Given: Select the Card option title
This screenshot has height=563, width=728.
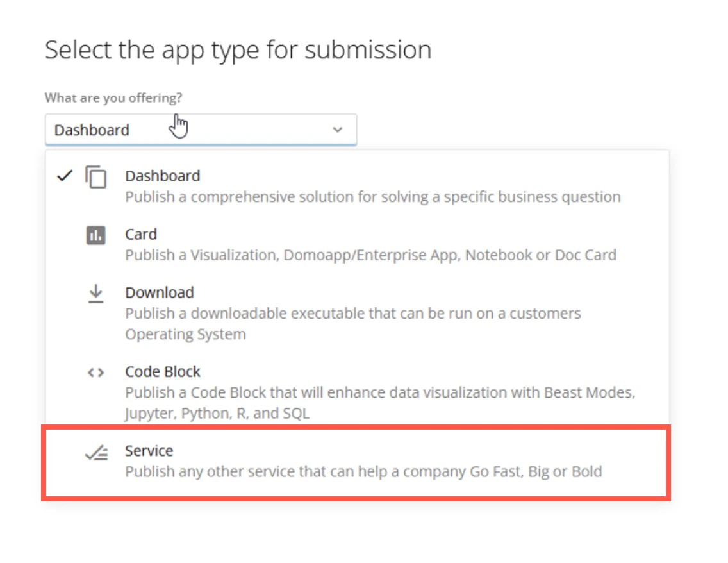Looking at the screenshot, I should click(x=141, y=234).
